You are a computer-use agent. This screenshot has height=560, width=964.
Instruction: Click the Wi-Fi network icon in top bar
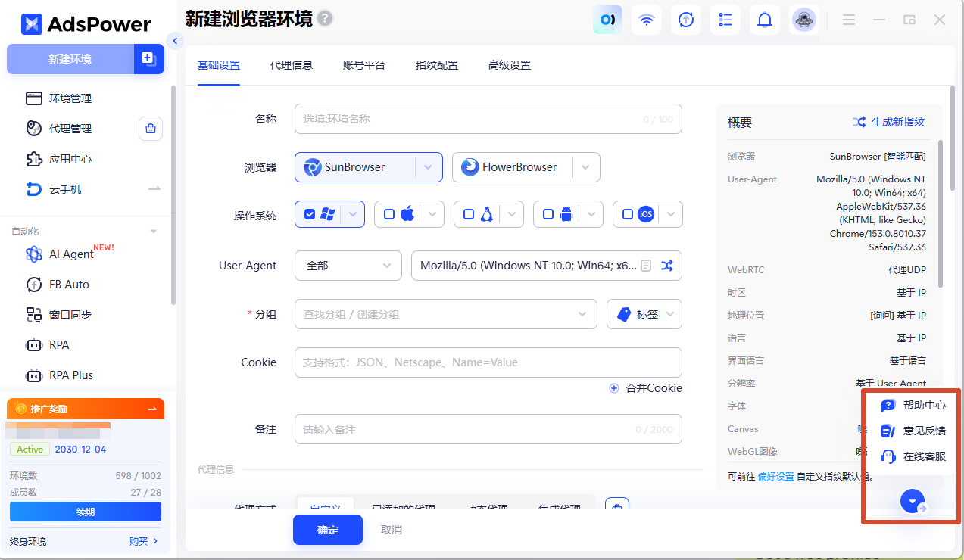click(x=647, y=20)
